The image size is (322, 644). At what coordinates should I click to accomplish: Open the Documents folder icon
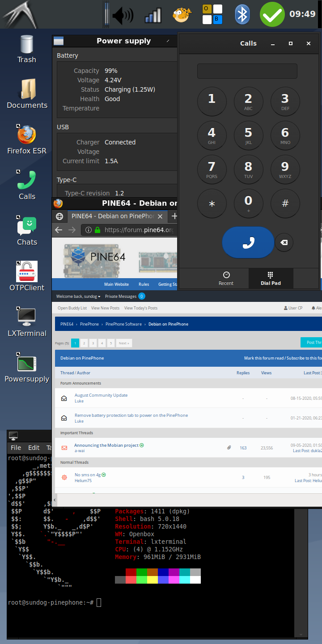pyautogui.click(x=27, y=94)
